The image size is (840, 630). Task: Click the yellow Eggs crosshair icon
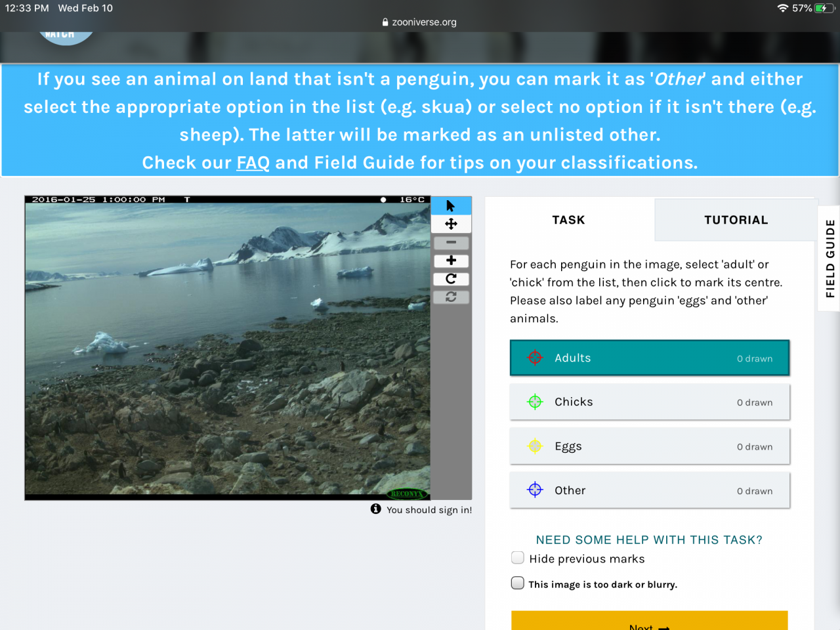pyautogui.click(x=535, y=446)
